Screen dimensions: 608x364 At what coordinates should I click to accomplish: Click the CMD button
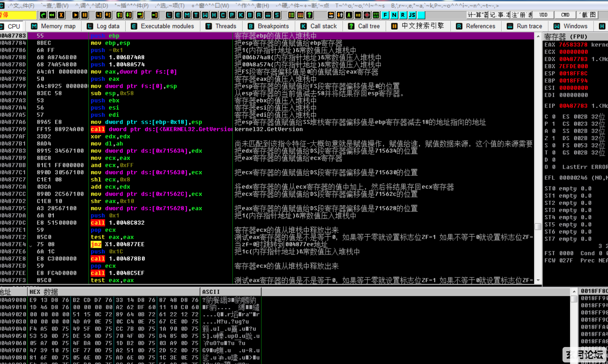565,15
